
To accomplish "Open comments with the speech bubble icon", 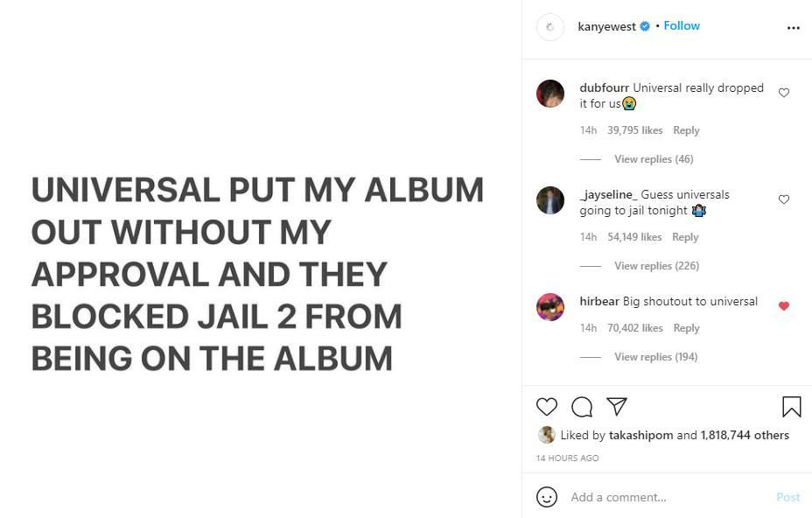I will 582,407.
